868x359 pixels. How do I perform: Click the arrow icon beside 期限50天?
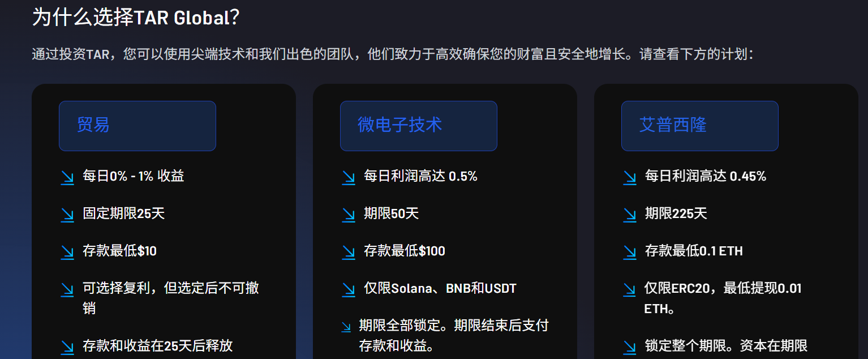(x=349, y=215)
